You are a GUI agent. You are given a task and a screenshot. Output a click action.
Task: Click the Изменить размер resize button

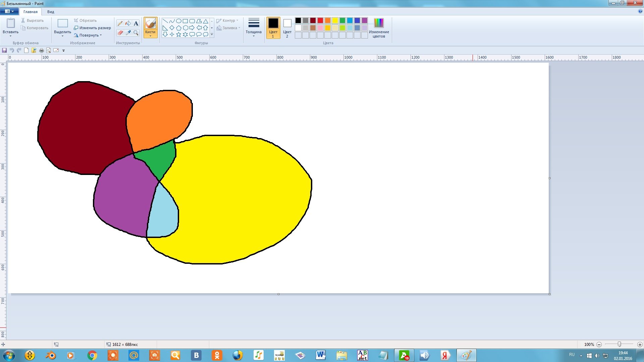[93, 28]
